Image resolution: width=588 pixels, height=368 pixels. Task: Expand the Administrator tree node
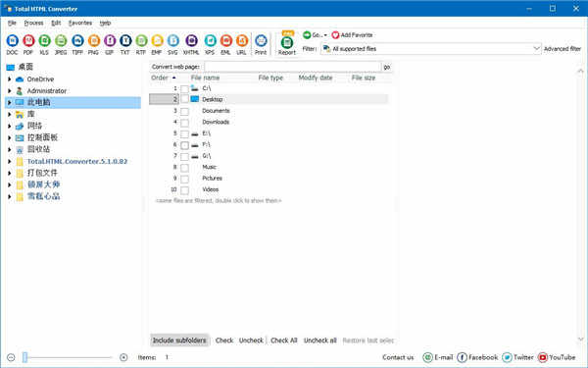coord(10,91)
